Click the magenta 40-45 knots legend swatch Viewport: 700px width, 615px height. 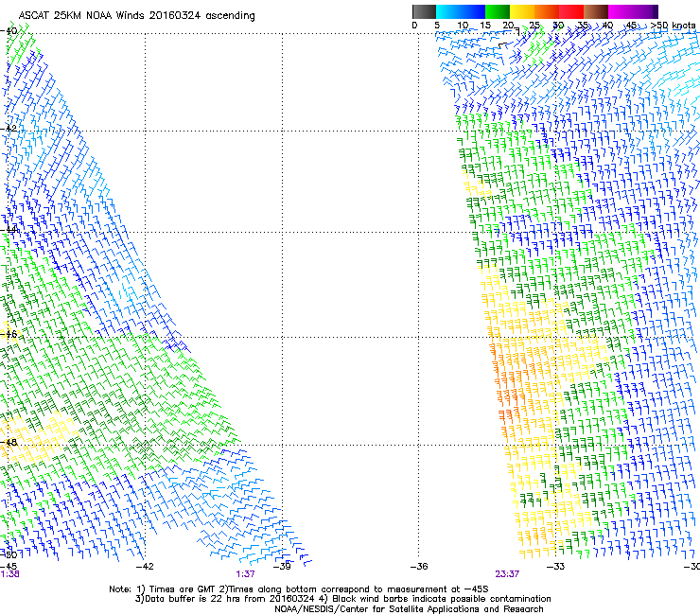pos(621,11)
